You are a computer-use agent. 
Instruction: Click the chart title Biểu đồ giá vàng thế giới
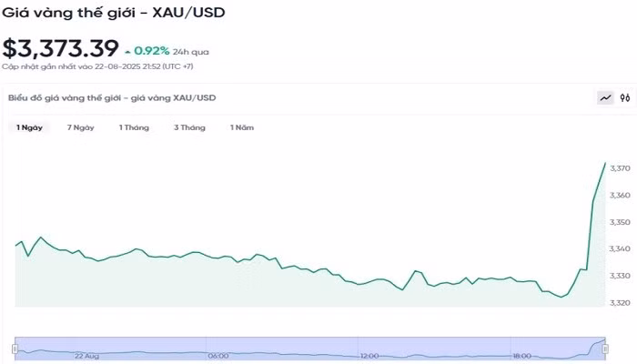coord(112,97)
